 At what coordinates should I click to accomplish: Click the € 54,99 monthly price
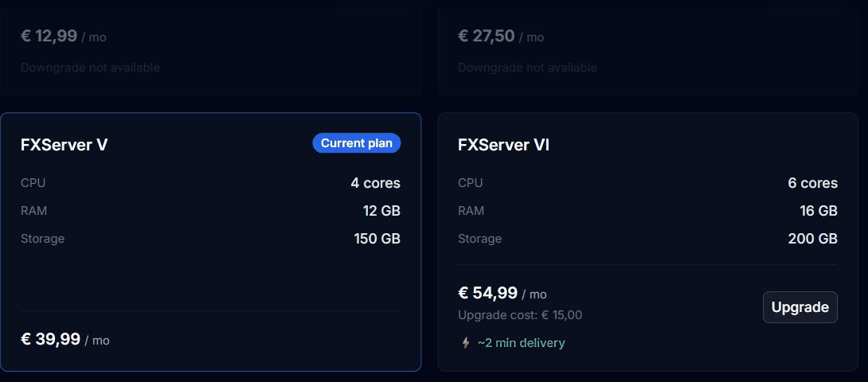click(x=502, y=293)
